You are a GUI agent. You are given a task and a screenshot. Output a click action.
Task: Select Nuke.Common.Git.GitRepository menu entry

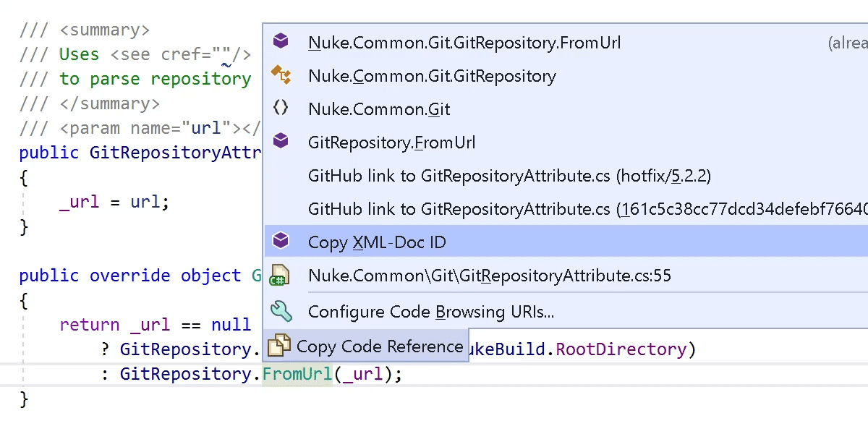pyautogui.click(x=566, y=76)
